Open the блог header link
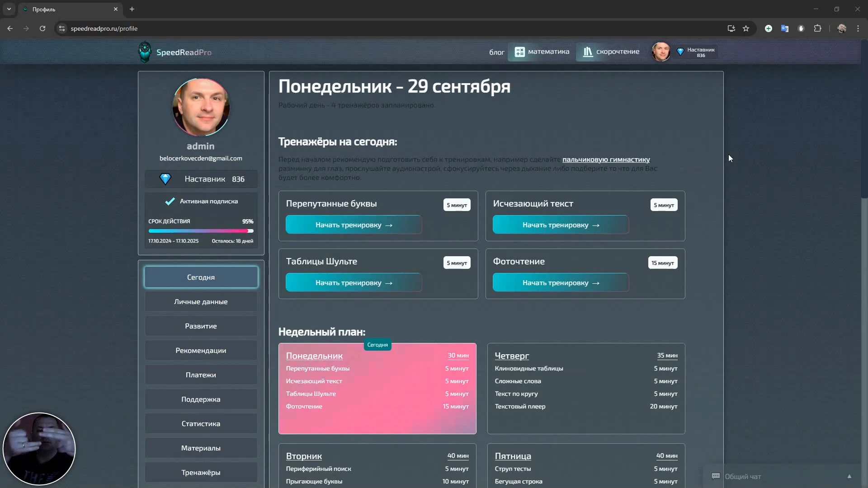 click(496, 52)
